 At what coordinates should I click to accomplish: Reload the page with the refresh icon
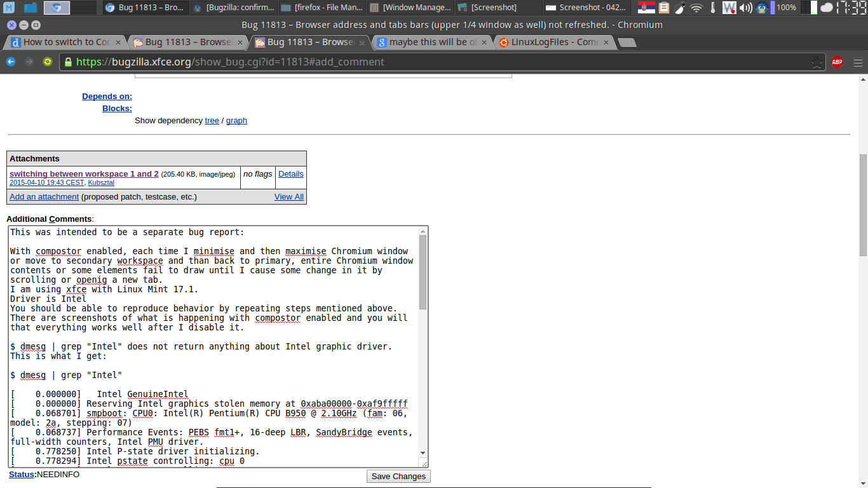point(48,62)
